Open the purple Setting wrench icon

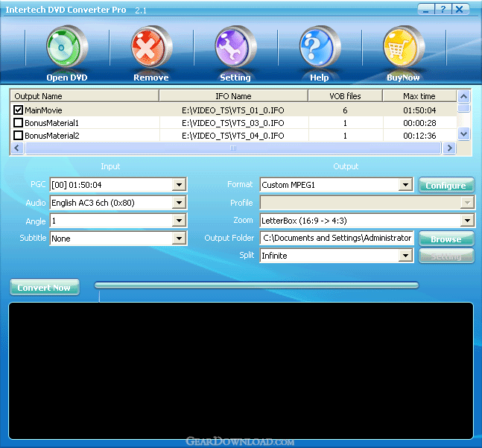click(x=235, y=46)
